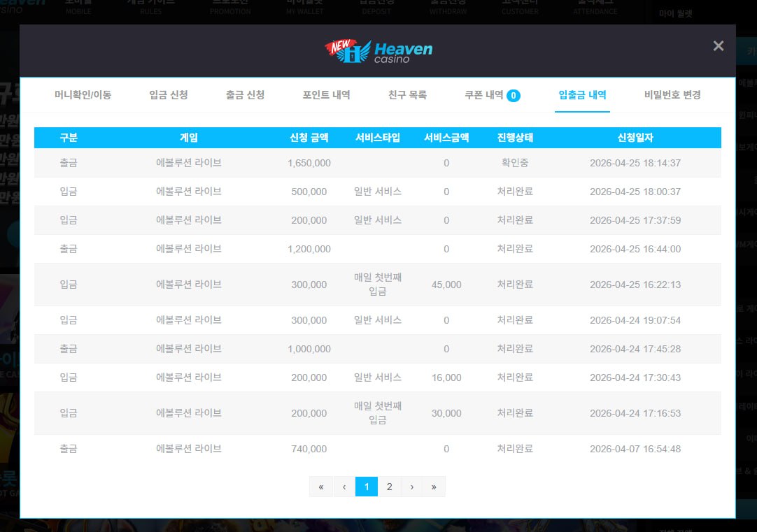This screenshot has height=532, width=757.
Task: Advance to next page with › arrow
Action: pyautogui.click(x=411, y=487)
